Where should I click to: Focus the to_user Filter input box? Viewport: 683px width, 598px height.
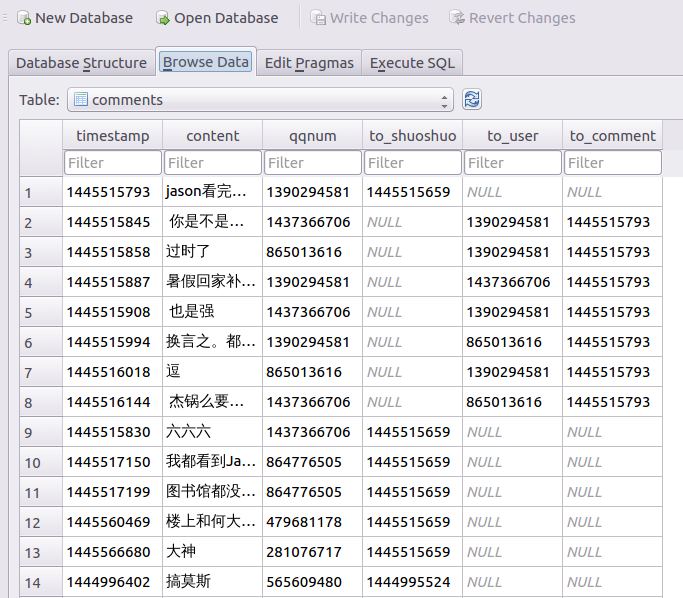[x=512, y=162]
